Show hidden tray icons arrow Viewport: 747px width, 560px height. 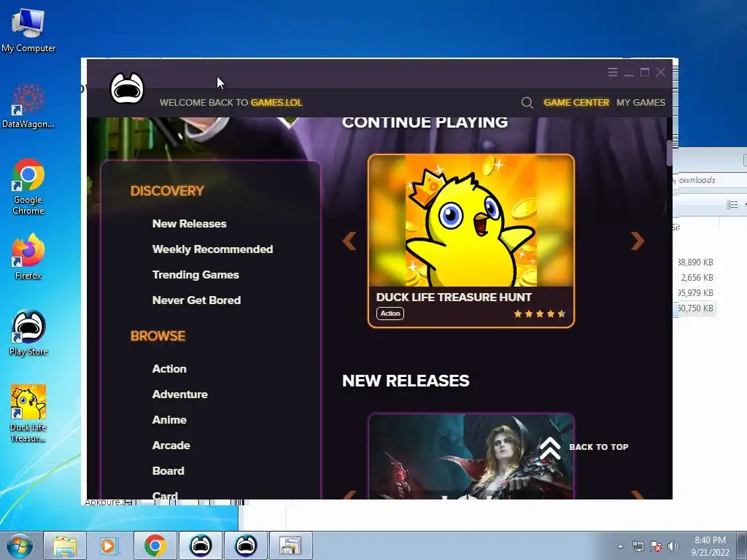[x=620, y=546]
